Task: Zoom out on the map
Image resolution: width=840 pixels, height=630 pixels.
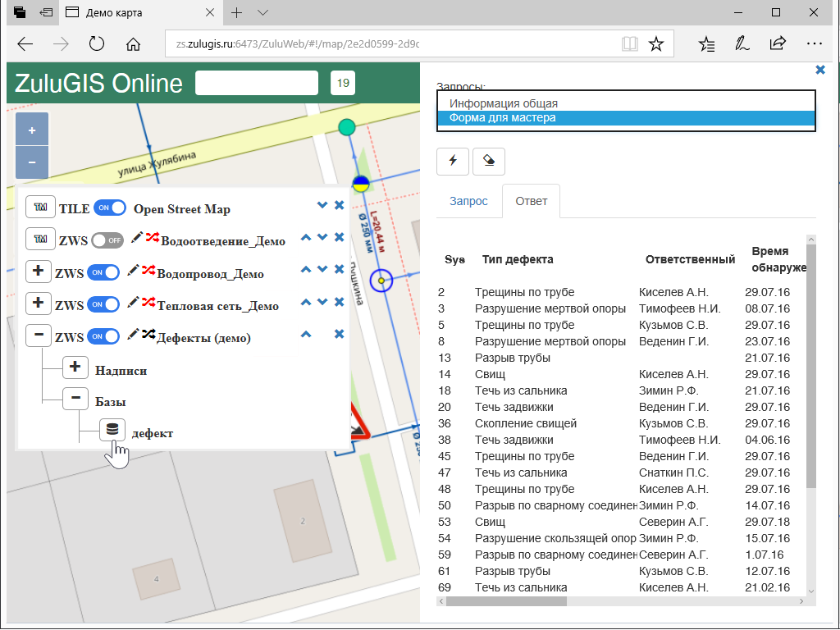Action: tap(32, 162)
